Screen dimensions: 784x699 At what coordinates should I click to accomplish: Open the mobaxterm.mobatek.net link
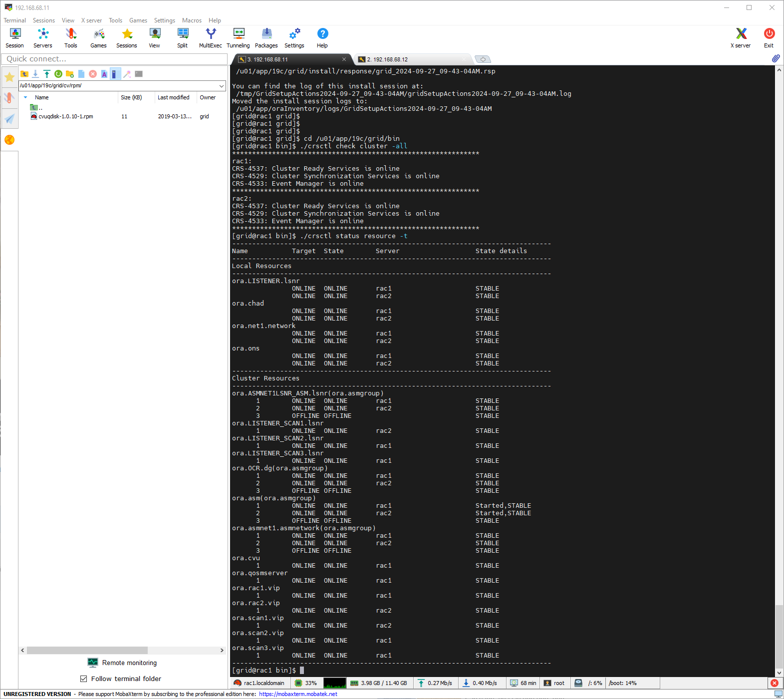(298, 694)
